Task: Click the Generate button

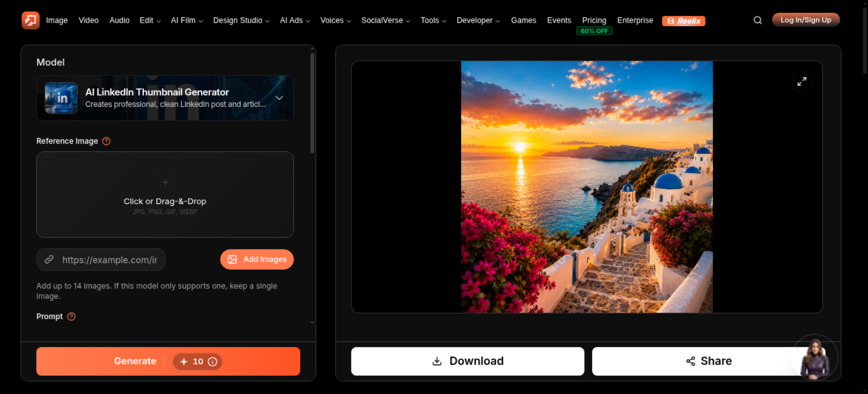Action: click(x=168, y=361)
